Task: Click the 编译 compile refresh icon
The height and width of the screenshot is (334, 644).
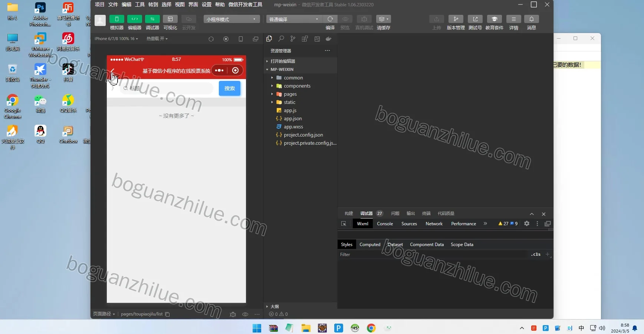Action: pos(330,19)
